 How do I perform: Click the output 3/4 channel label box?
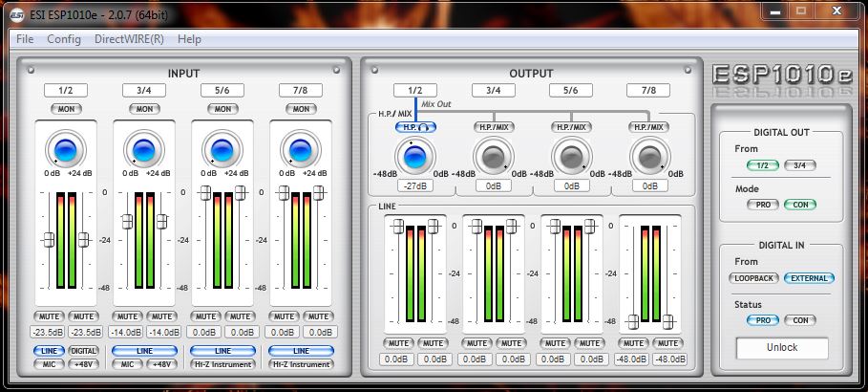point(494,91)
